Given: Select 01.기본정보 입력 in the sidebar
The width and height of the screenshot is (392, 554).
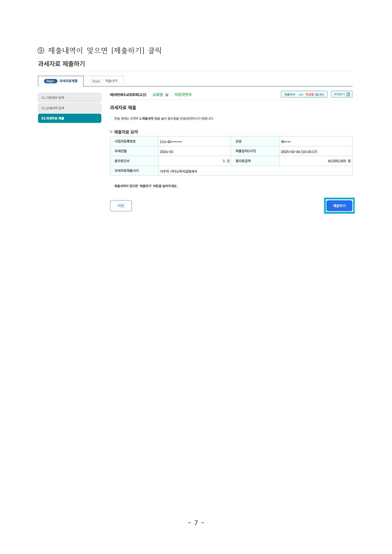Looking at the screenshot, I should [x=70, y=98].
